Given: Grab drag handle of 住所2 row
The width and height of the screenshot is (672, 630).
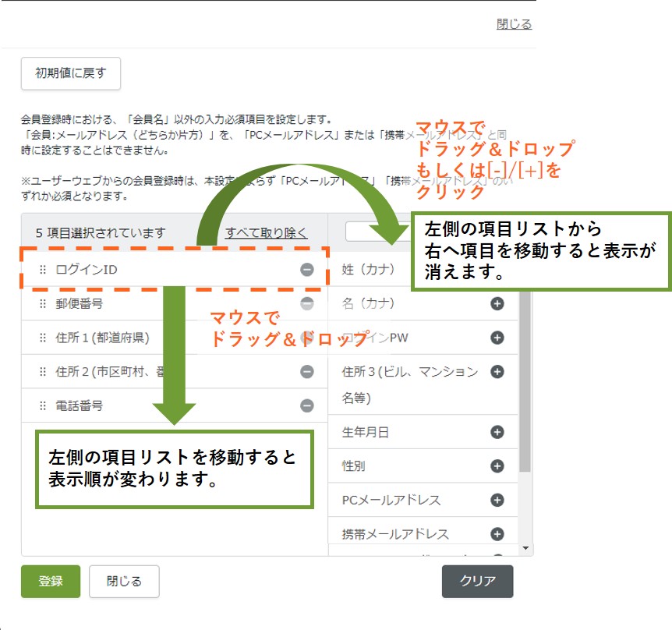Looking at the screenshot, I should [x=42, y=372].
